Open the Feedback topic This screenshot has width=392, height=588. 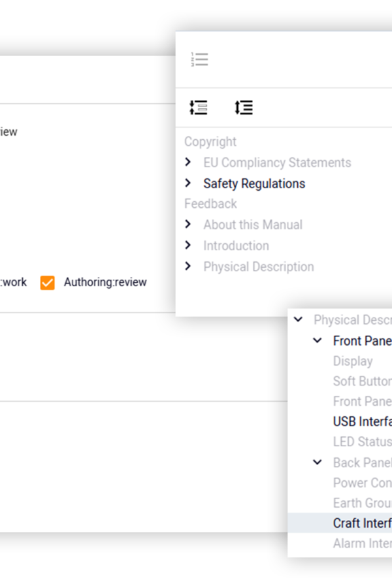click(x=210, y=204)
